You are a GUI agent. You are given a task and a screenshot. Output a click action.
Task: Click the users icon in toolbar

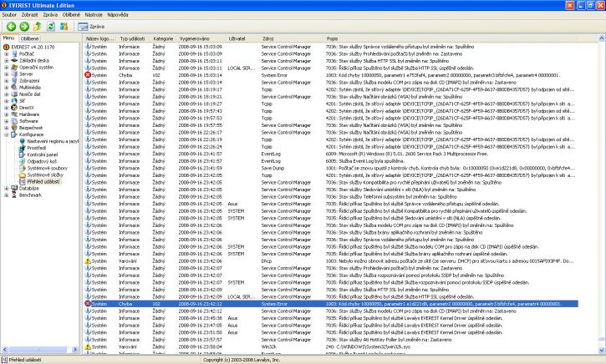64,26
